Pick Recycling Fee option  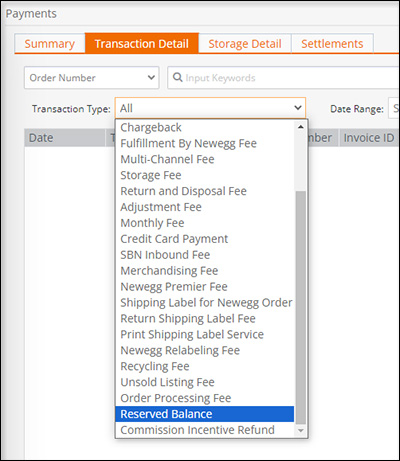pos(205,366)
